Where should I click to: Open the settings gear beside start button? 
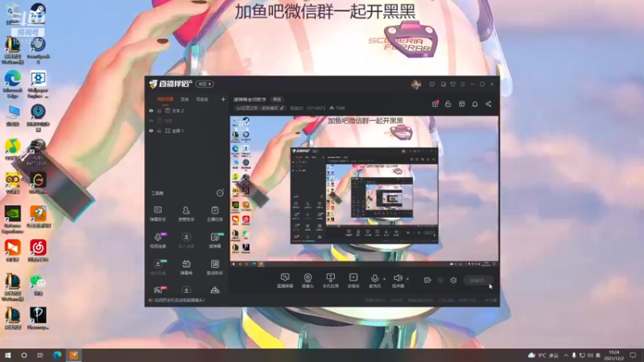pyautogui.click(x=453, y=280)
